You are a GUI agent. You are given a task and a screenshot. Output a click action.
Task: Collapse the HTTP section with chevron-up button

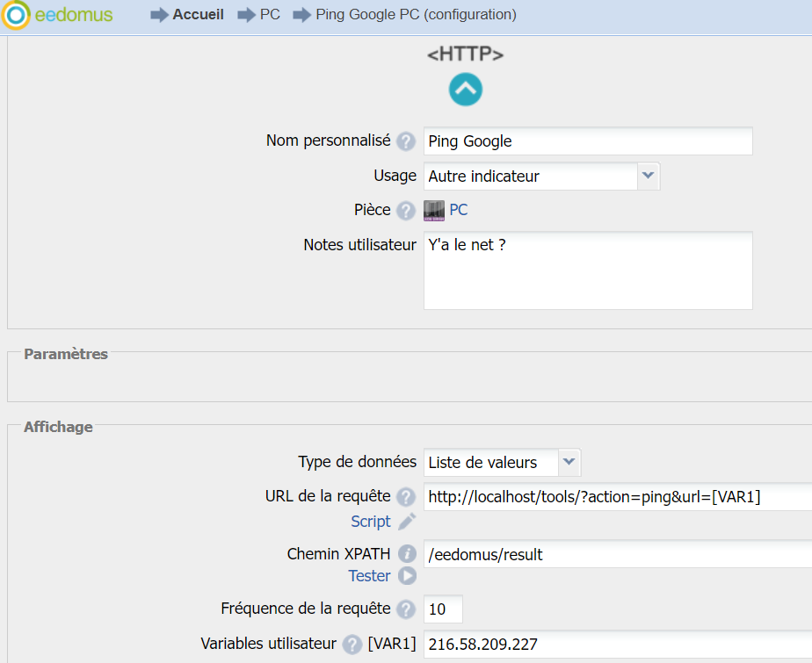click(466, 89)
